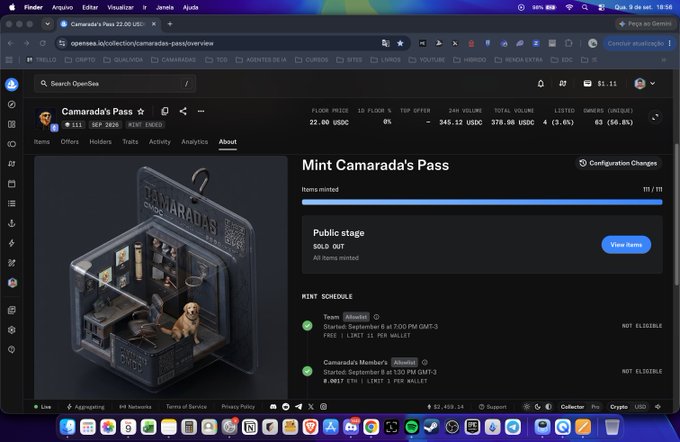Open the compass Discover icon in sidebar
Image resolution: width=680 pixels, height=442 pixels.
(x=12, y=105)
